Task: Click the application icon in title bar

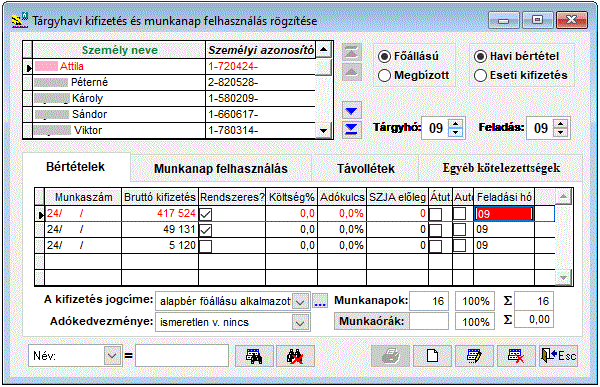Action: click(x=20, y=20)
